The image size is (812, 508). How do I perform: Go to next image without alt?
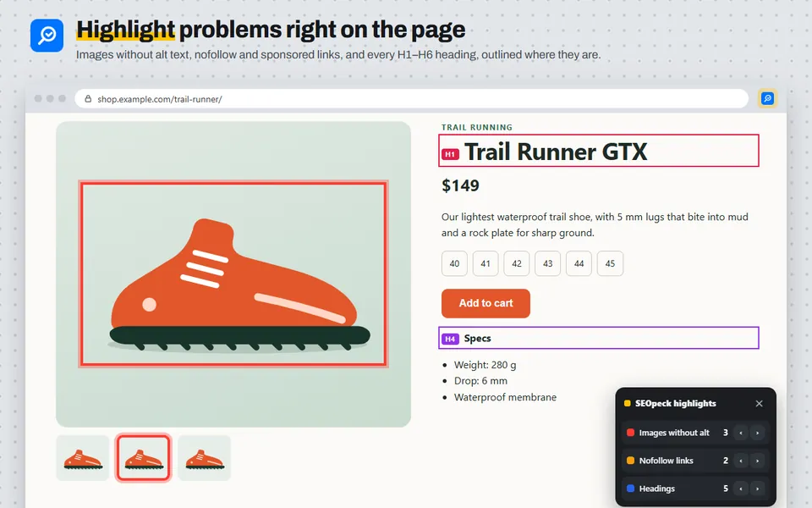757,433
